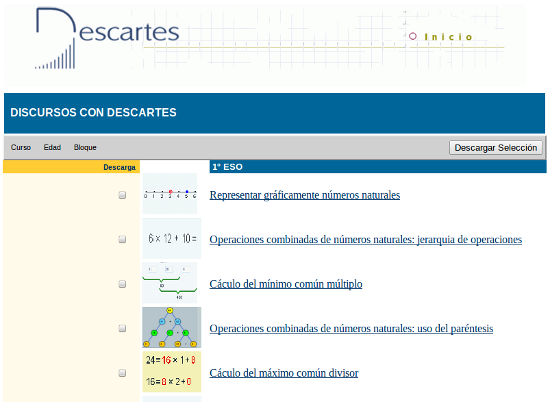Open the 6 × 12 + 10 thumbnail
The height and width of the screenshot is (402, 550).
tap(172, 239)
